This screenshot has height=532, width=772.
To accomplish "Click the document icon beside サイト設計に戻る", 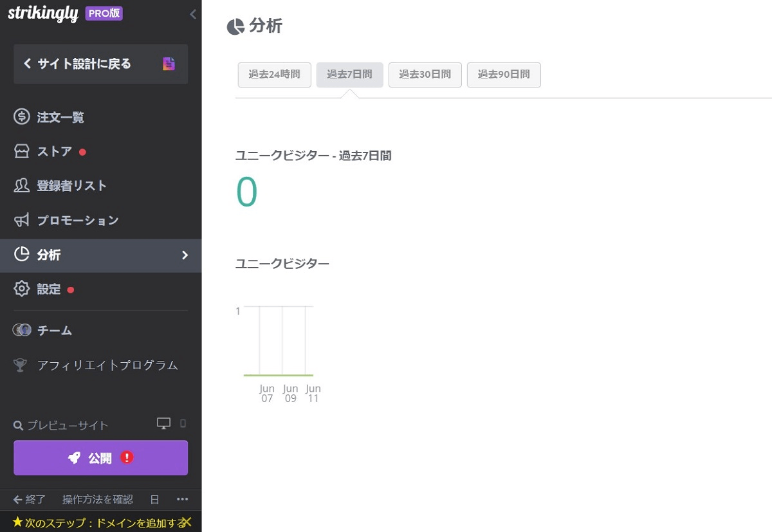I will 169,64.
